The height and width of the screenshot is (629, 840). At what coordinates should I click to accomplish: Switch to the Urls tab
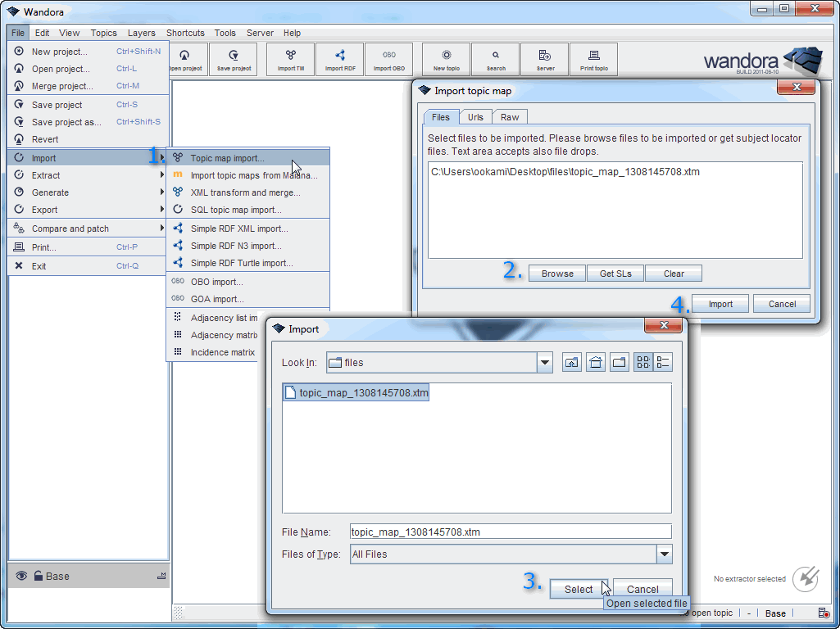pyautogui.click(x=475, y=117)
